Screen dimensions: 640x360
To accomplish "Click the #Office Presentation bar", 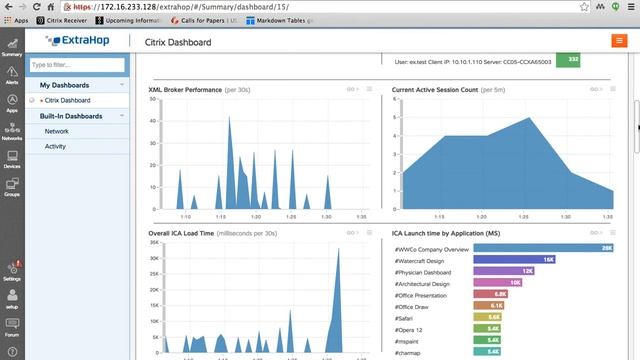I will [x=491, y=294].
